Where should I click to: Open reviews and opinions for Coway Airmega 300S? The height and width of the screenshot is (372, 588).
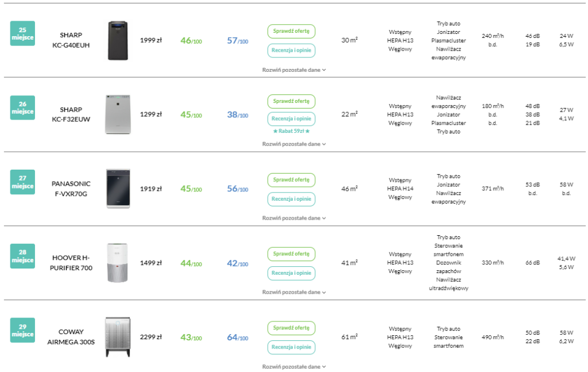click(x=291, y=347)
